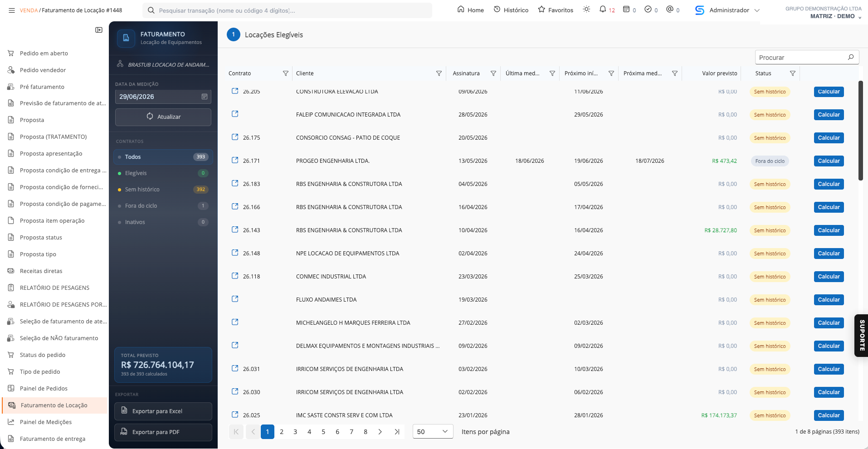
Task: Open filter icon on Status column
Action: [793, 73]
